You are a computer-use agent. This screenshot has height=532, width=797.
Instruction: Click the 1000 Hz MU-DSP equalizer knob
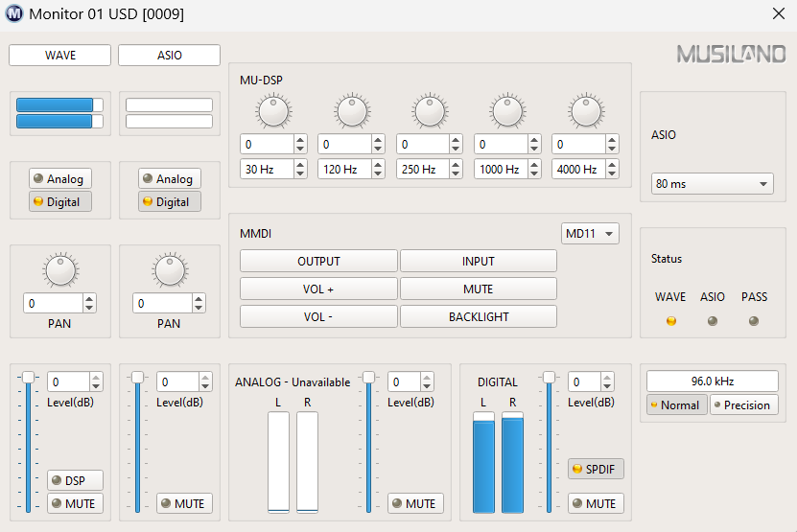click(x=508, y=111)
